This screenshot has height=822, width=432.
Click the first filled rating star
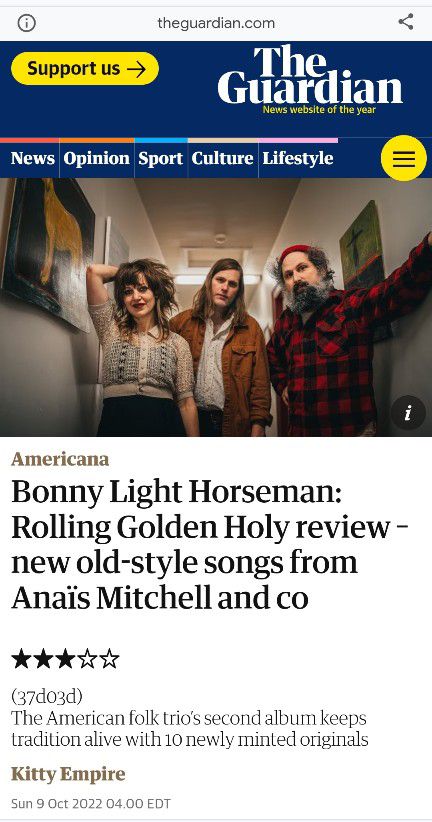point(21,658)
